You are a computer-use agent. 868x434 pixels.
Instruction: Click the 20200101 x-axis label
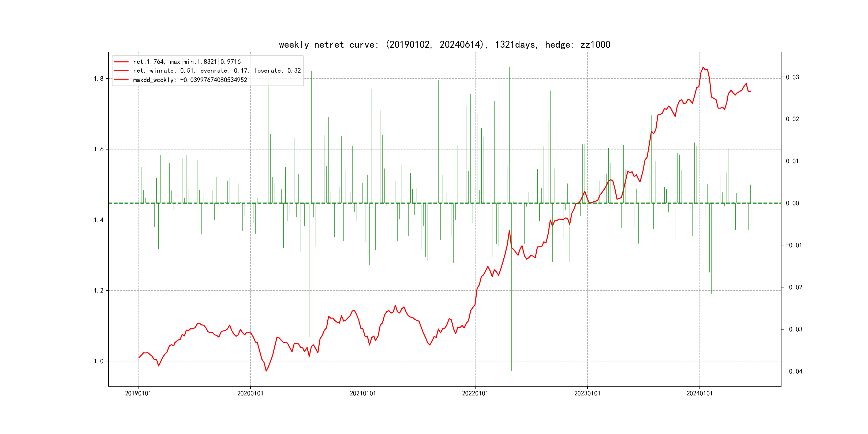[250, 393]
